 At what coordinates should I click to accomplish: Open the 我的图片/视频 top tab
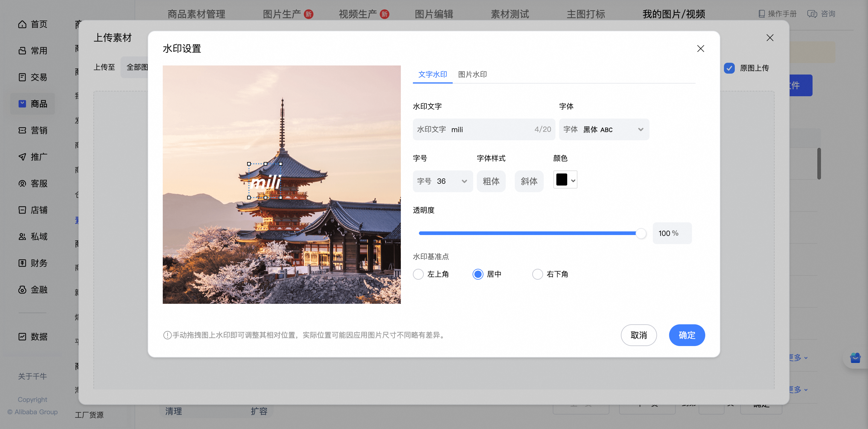coord(674,14)
